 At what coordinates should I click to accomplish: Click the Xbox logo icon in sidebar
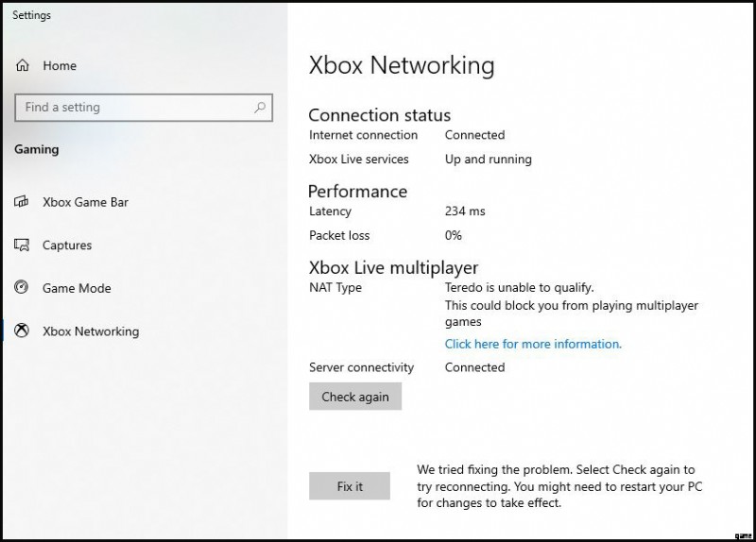click(23, 331)
